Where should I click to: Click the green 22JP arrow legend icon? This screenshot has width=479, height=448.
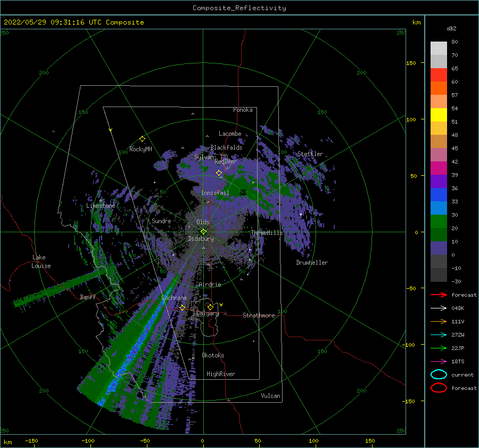click(x=439, y=348)
